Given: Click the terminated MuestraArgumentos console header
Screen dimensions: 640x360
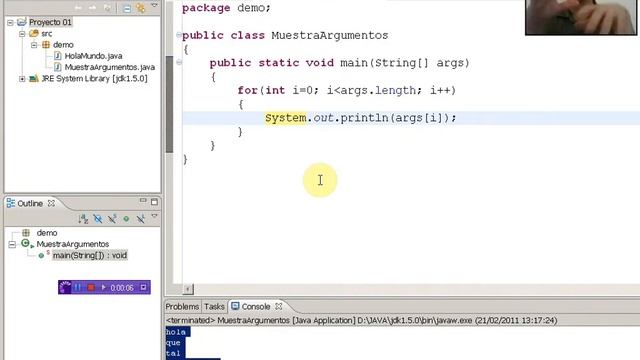Looking at the screenshot, I should 361,320.
